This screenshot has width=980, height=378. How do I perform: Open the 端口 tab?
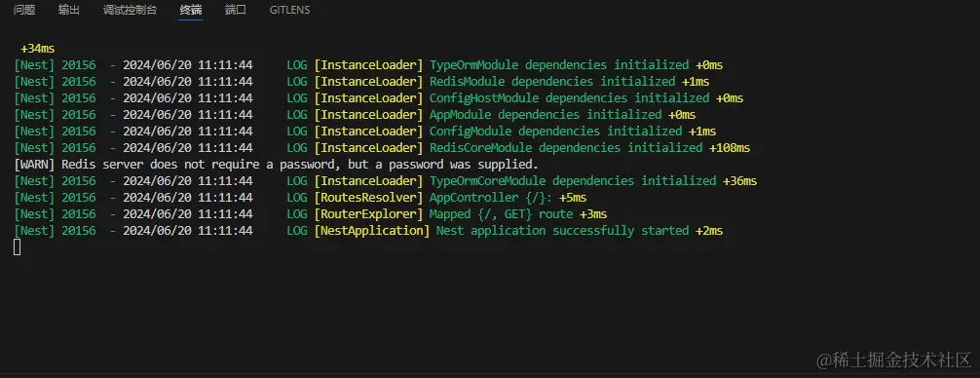pyautogui.click(x=236, y=10)
